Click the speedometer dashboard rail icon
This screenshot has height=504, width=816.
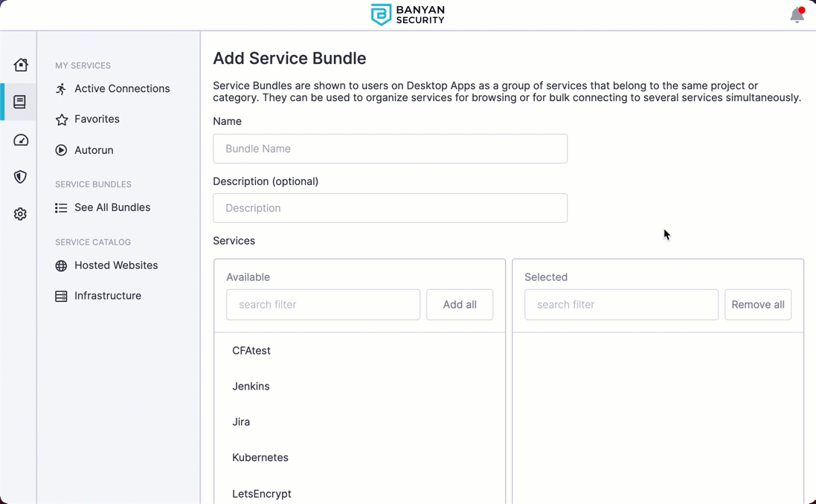[x=20, y=140]
